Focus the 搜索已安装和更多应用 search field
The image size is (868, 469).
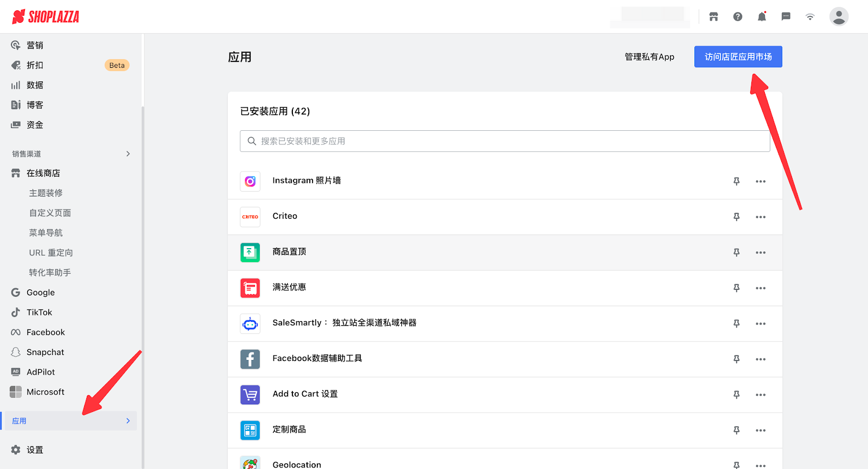pos(505,141)
